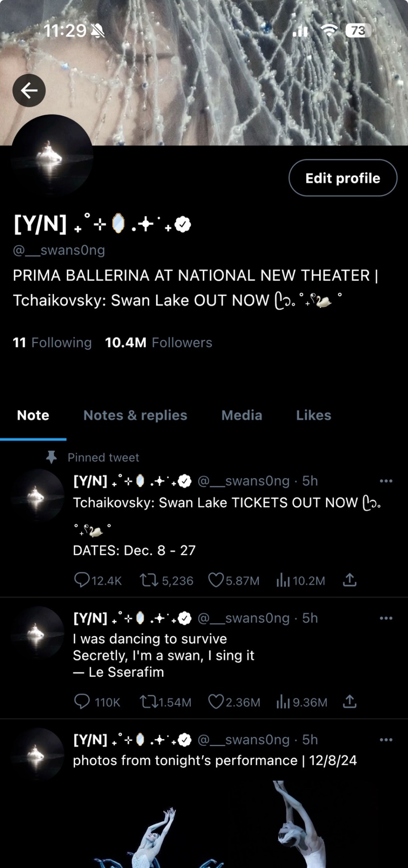Select the Likes tab

coord(314,415)
